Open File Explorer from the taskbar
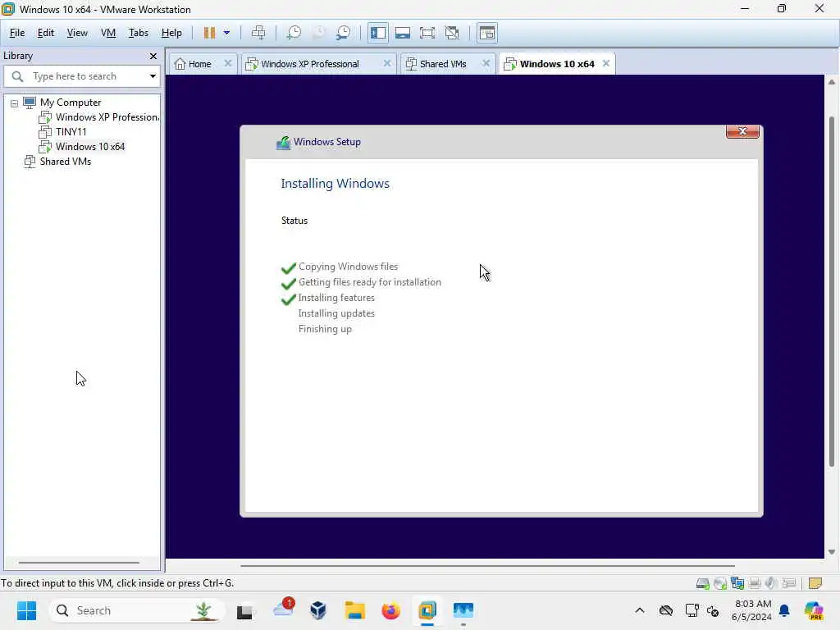Screen dimensions: 840x630 pyautogui.click(x=354, y=610)
